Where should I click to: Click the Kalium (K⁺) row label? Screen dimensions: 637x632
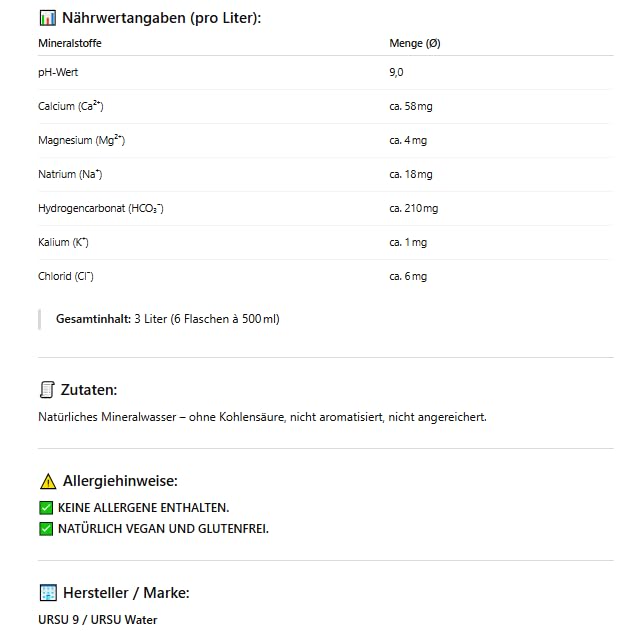64,243
